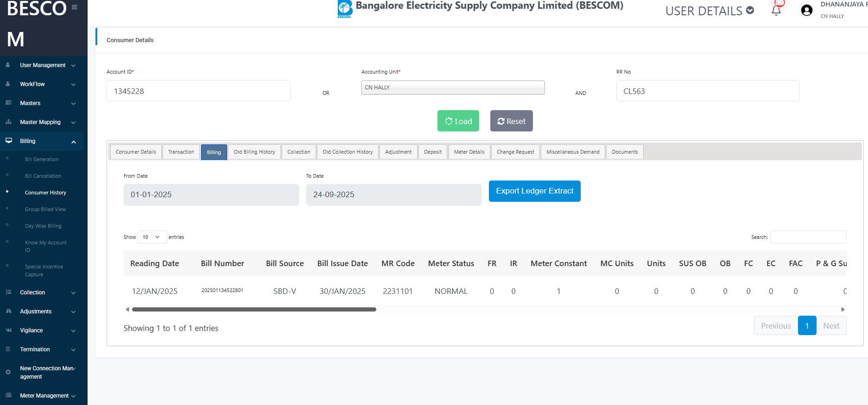Click the Masters sidebar icon
Viewport: 868px width, 405px height.
point(8,103)
